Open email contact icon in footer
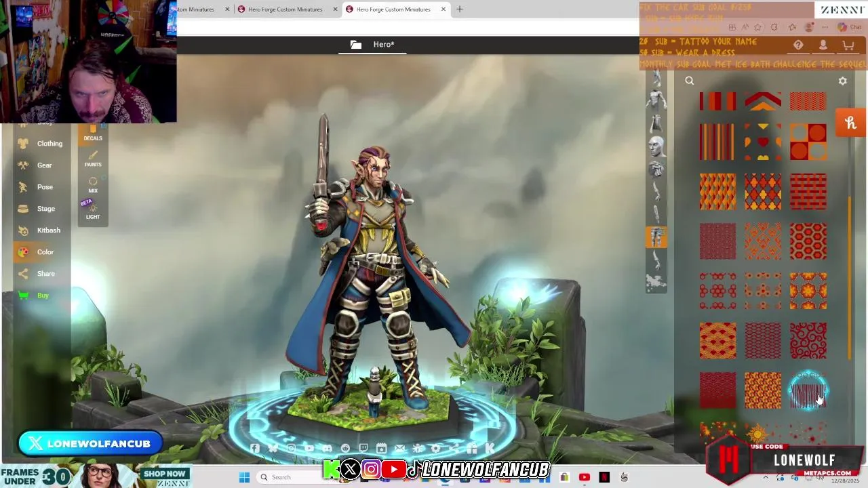 point(399,448)
